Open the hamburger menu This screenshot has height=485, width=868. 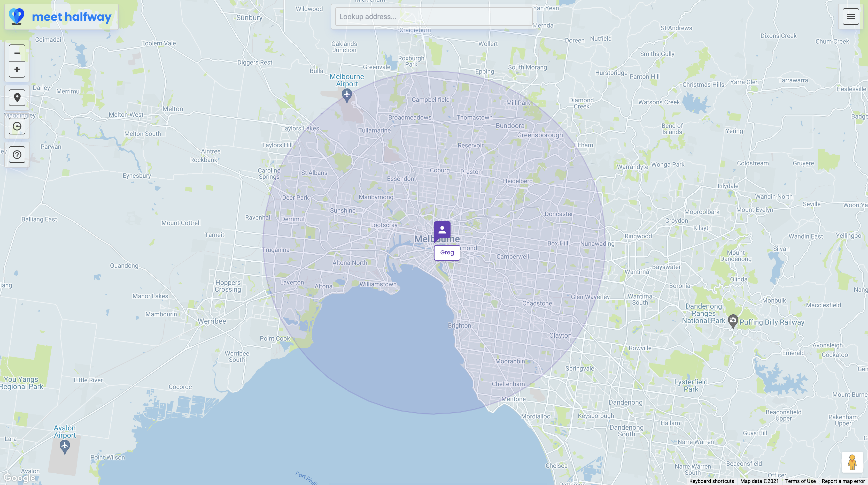(x=850, y=17)
